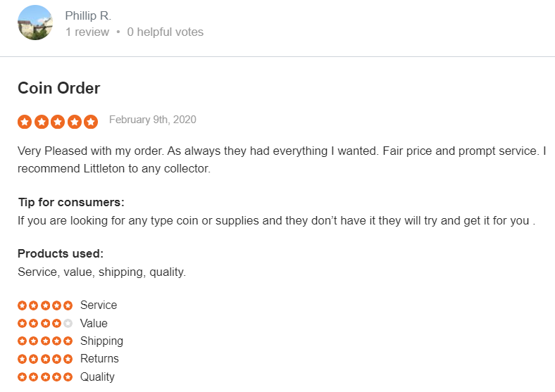
Task: Click the February 9th, 2020 date
Action: [153, 120]
